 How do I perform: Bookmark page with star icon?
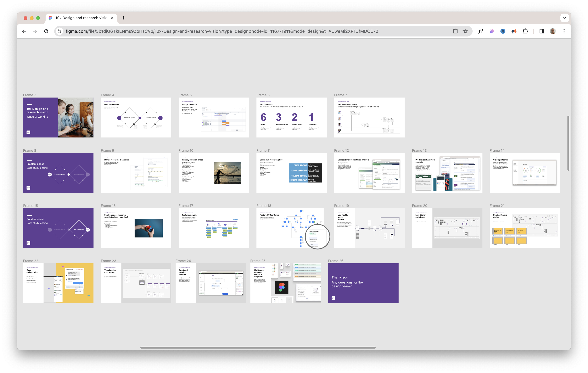[x=465, y=31]
